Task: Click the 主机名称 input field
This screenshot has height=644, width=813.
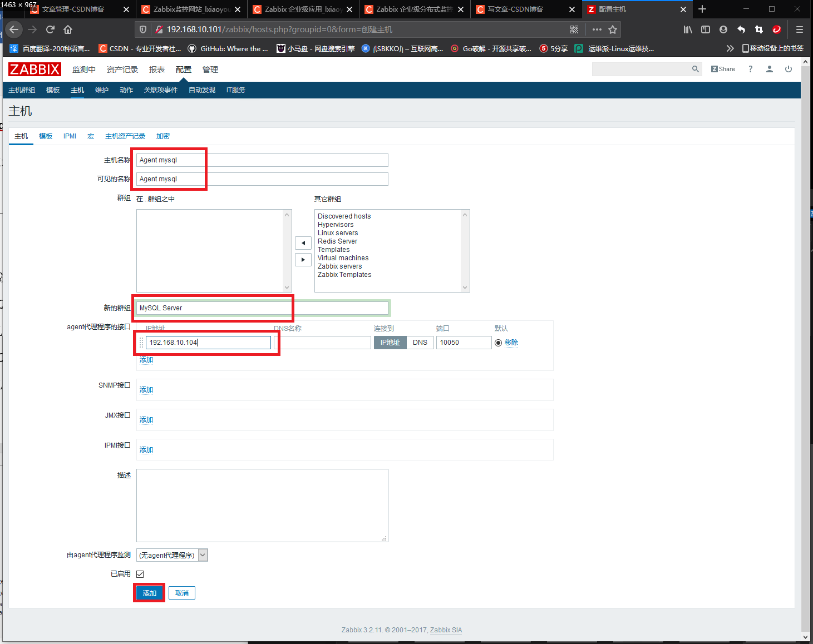Action: pos(262,160)
